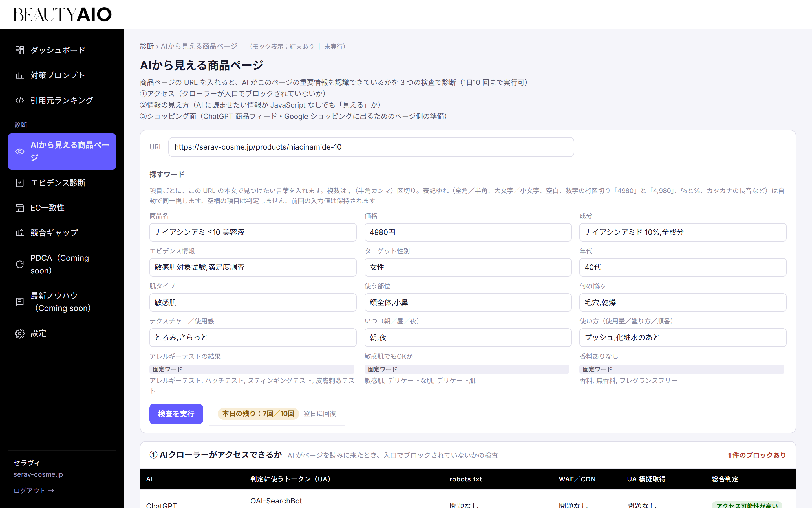Image resolution: width=812 pixels, height=508 pixels.
Task: Open EC一致性 menu entry
Action: tap(62, 208)
